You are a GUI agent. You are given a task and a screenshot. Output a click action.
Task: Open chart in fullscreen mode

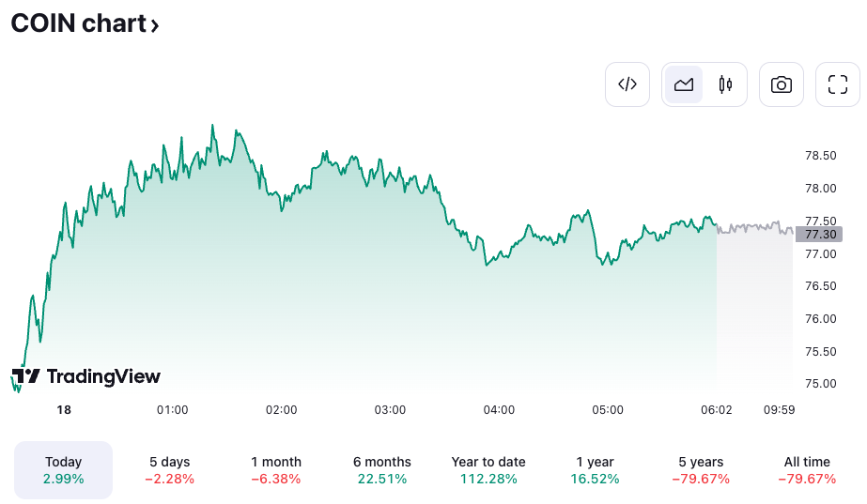tap(838, 84)
